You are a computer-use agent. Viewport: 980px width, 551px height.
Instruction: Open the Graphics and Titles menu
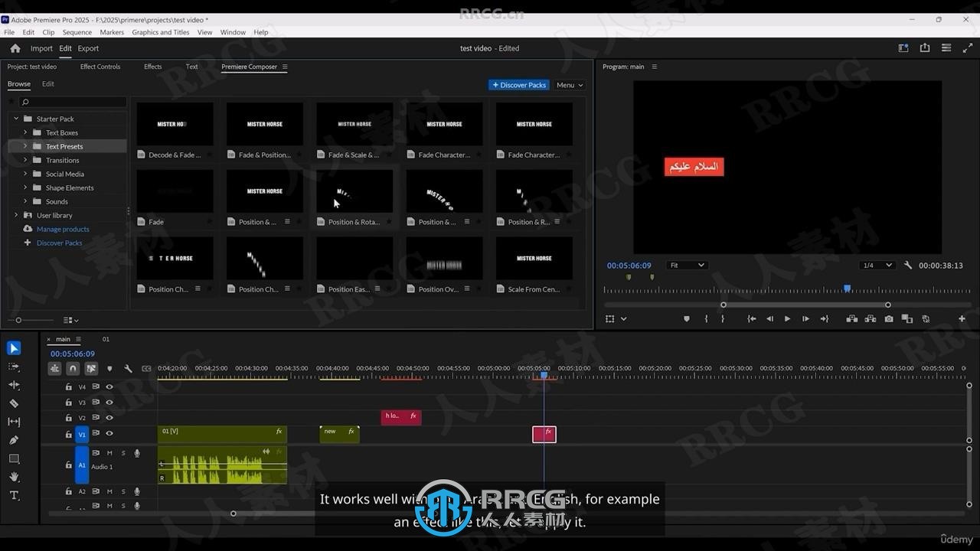[160, 32]
